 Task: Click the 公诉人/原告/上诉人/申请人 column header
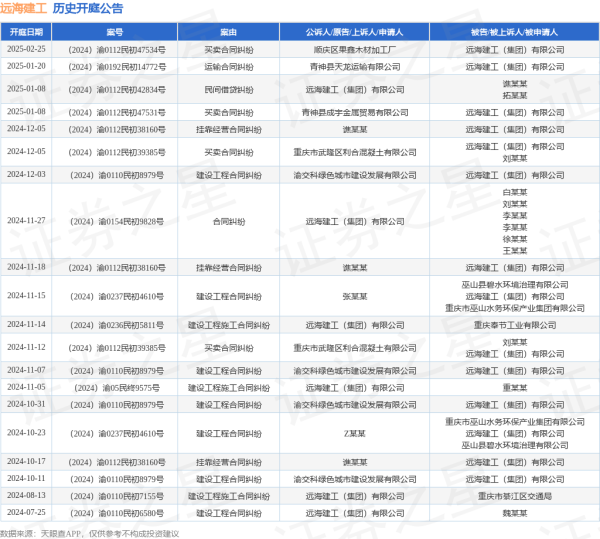354,32
